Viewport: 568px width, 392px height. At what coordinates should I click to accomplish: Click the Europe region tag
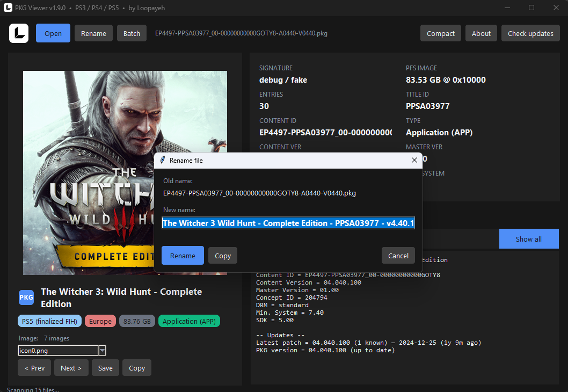pyautogui.click(x=100, y=321)
